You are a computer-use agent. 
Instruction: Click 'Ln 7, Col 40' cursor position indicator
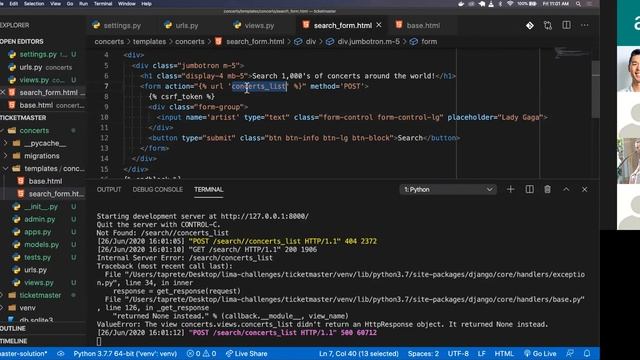coord(359,354)
